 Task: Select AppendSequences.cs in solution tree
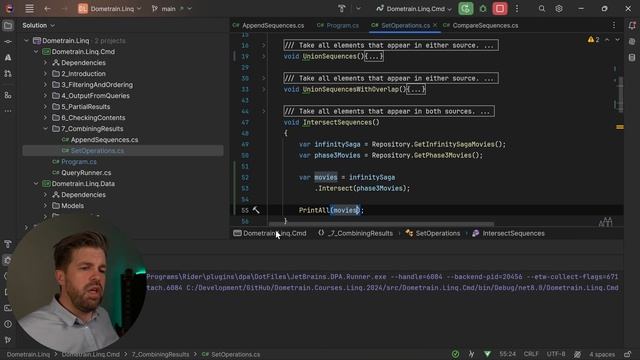(x=104, y=140)
